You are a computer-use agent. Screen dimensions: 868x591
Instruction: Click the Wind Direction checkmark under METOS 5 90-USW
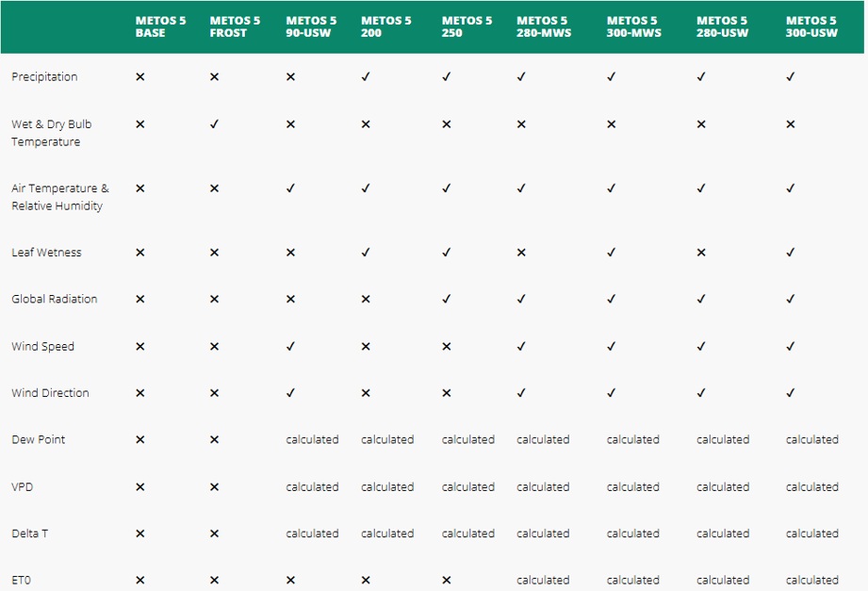click(290, 393)
